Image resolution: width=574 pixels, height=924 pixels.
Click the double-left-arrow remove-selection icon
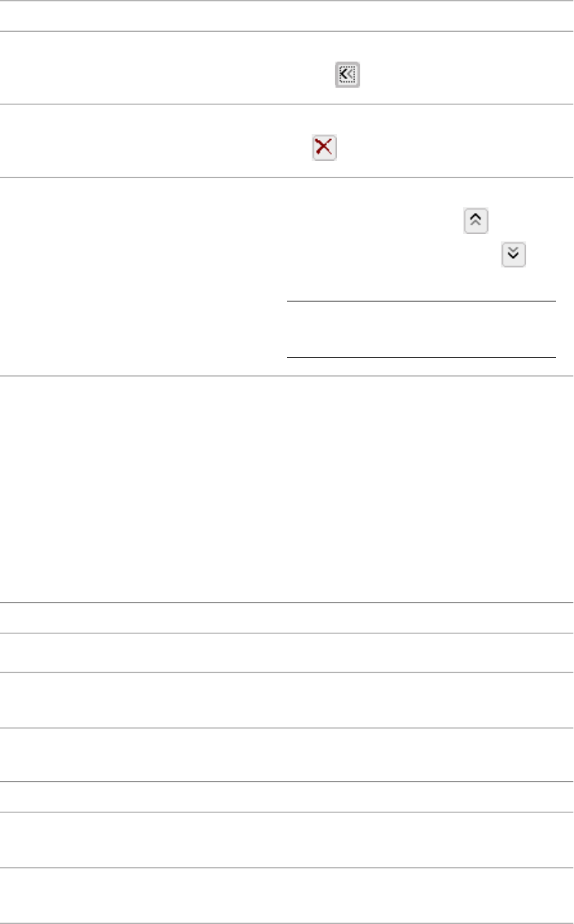348,75
